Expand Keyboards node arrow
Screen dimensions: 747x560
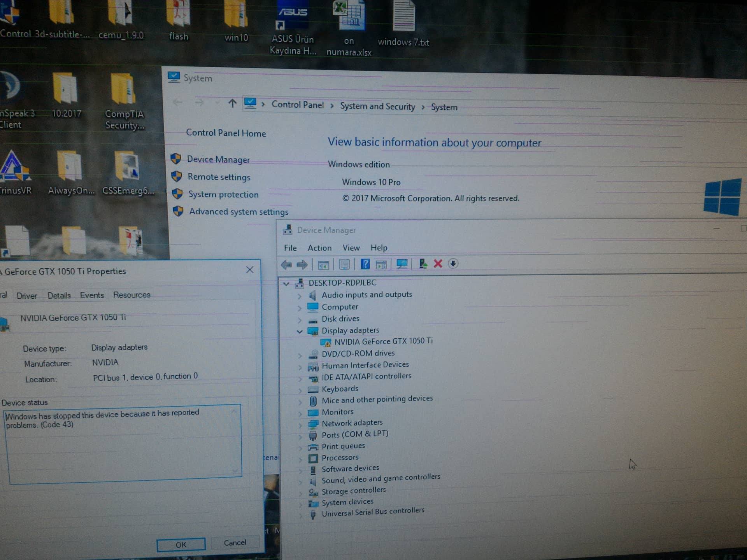point(299,390)
